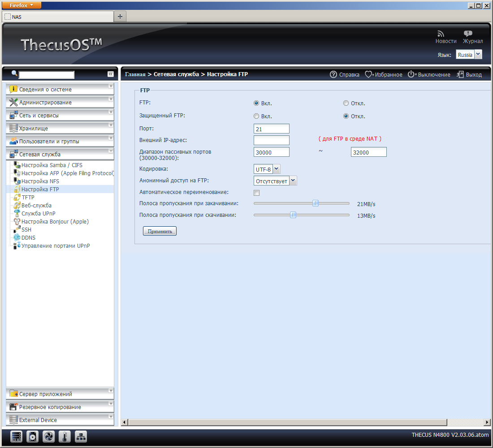Viewport: 493px width, 448px height.
Task: Open a new browser tab
Action: point(120,17)
